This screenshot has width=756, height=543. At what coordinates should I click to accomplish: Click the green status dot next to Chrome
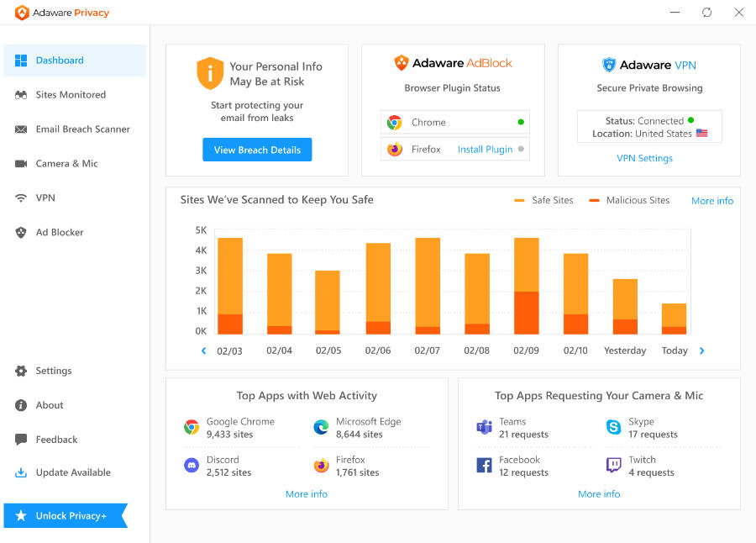(520, 121)
